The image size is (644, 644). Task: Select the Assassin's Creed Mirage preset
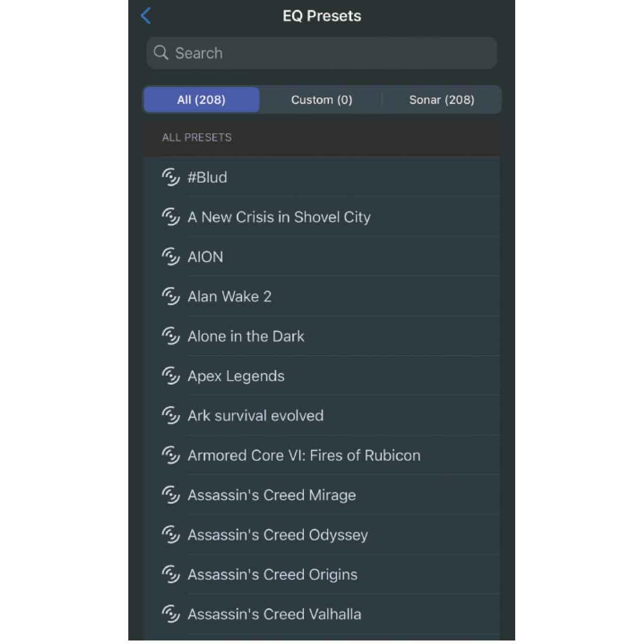pos(272,495)
